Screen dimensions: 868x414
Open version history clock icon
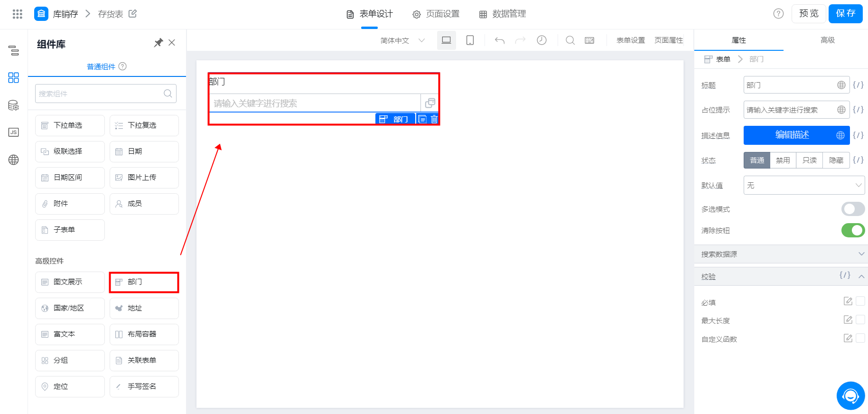click(x=541, y=40)
